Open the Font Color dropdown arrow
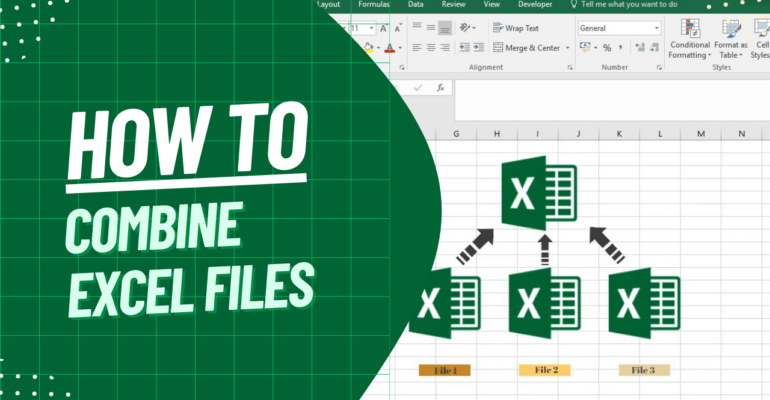Image resolution: width=770 pixels, height=400 pixels. [400, 48]
